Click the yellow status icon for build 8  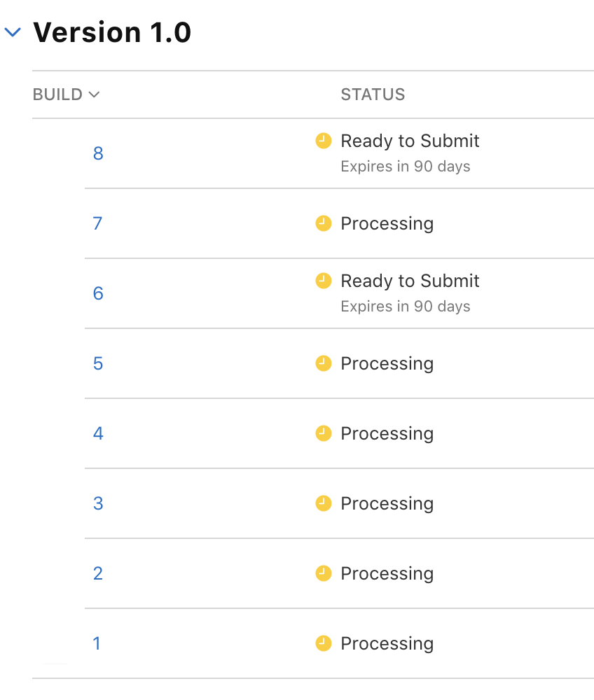323,141
